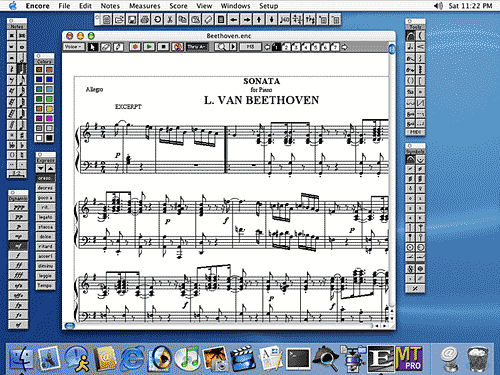This screenshot has width=500, height=375.
Task: Select the single f dynamic marking
Action: tap(18, 256)
